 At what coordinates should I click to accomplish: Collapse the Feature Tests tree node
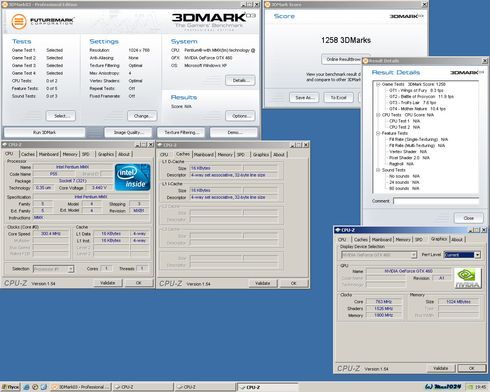click(378, 133)
